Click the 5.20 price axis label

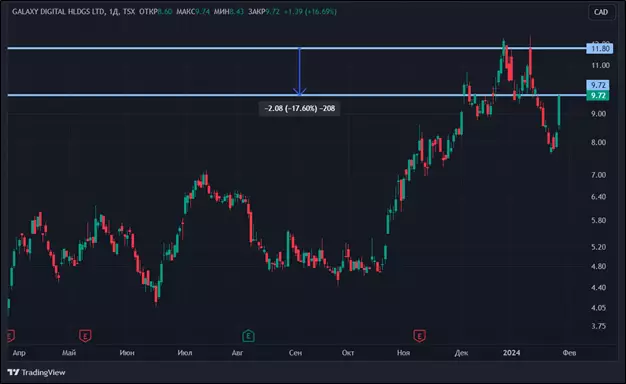click(598, 247)
